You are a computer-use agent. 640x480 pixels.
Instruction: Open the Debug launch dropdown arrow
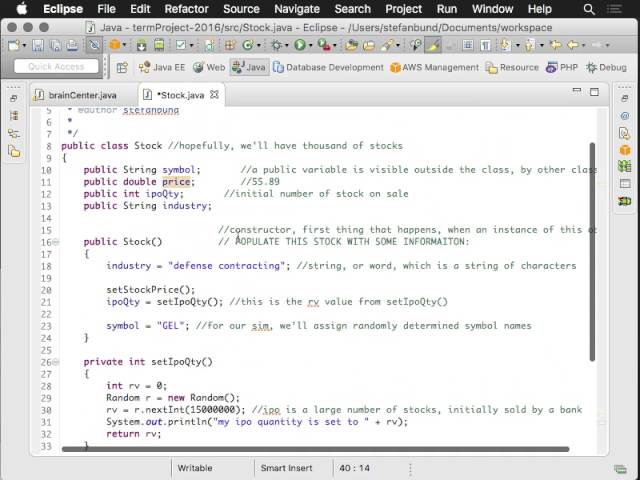tap(287, 45)
